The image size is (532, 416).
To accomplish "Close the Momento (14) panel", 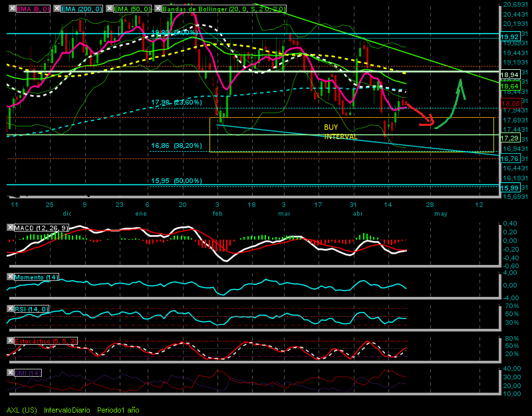I will (x=10, y=277).
